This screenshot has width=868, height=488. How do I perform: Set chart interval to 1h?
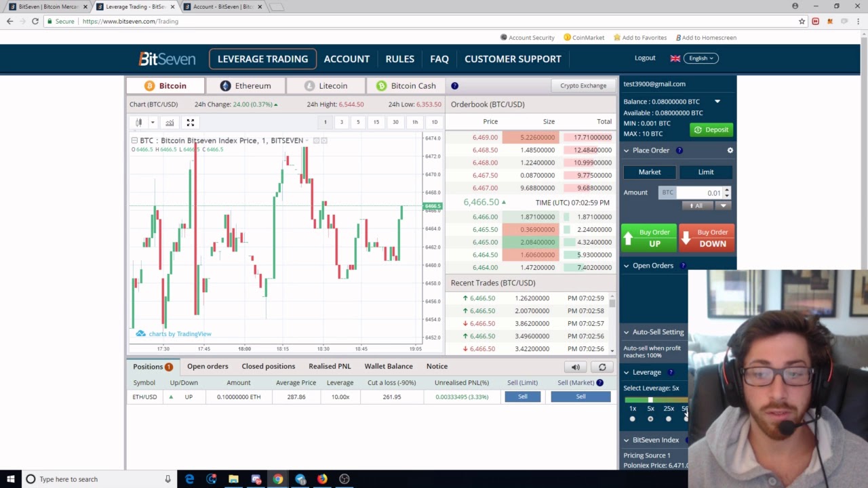(x=415, y=122)
